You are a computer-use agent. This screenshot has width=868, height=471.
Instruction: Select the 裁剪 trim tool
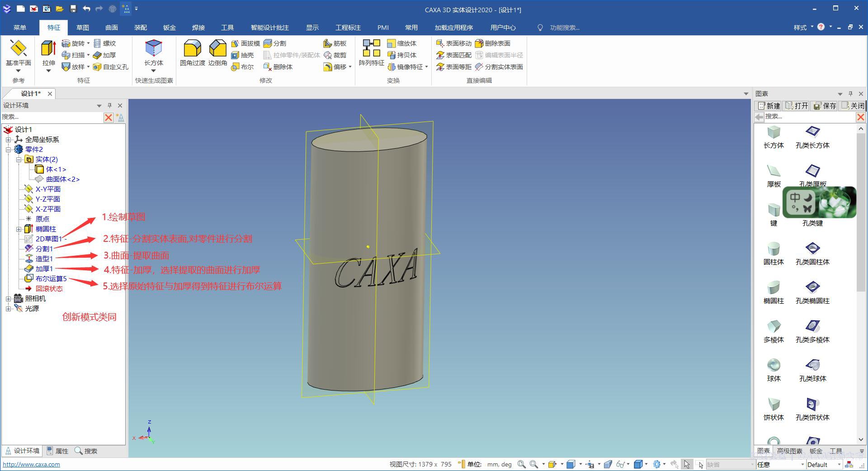click(335, 55)
